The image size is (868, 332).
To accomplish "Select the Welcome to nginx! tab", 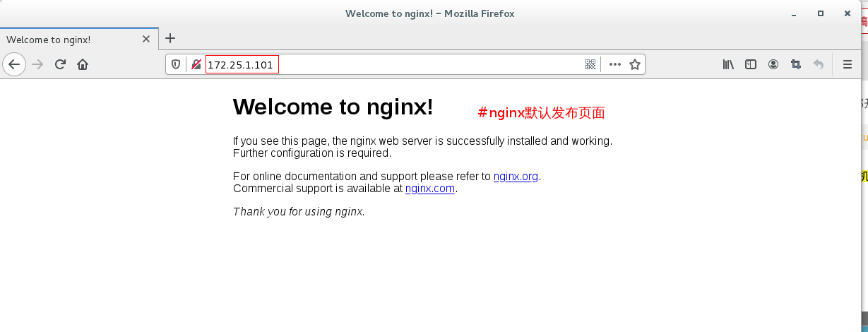I will pos(79,39).
